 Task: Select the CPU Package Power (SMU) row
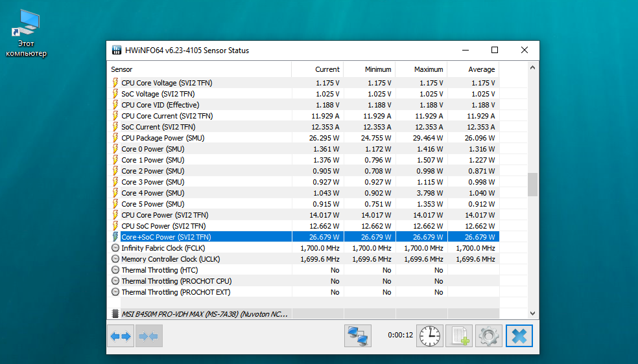click(162, 138)
